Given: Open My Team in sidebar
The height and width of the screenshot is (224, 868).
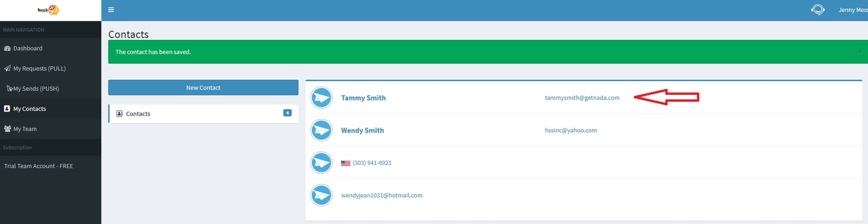Looking at the screenshot, I should [x=50, y=129].
